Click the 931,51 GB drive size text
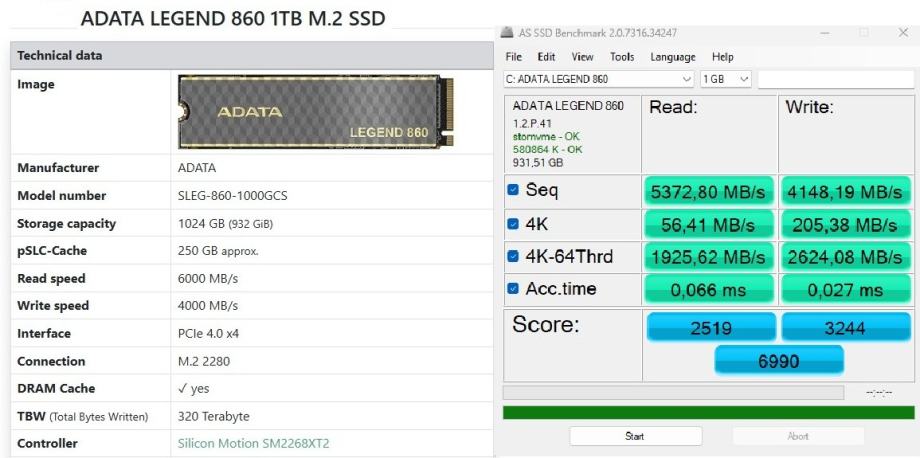 (537, 162)
